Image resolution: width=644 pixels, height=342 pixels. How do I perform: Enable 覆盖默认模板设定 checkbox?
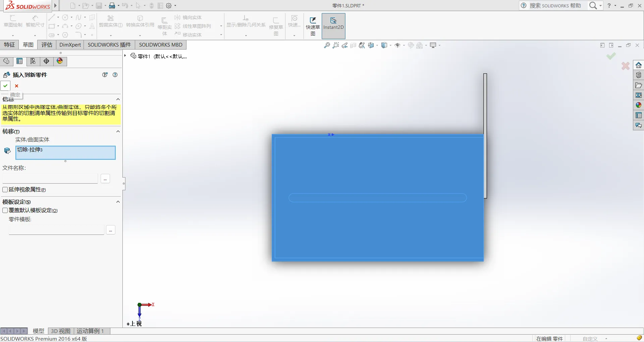coord(5,210)
